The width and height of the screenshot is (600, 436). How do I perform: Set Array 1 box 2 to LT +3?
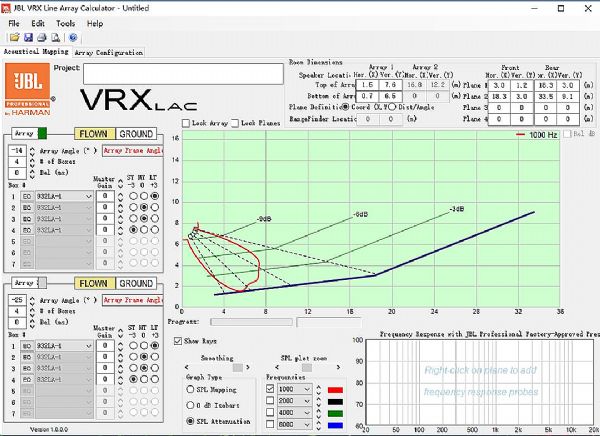click(x=155, y=207)
